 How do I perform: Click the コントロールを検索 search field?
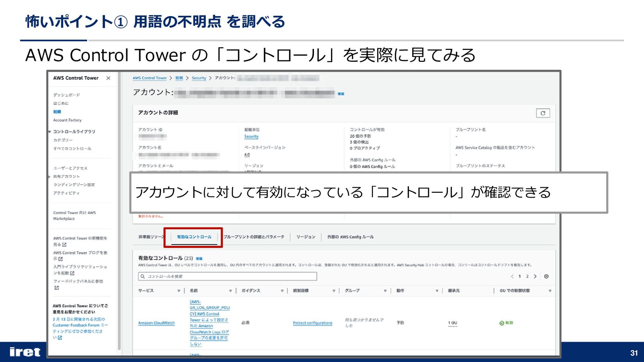(x=227, y=277)
